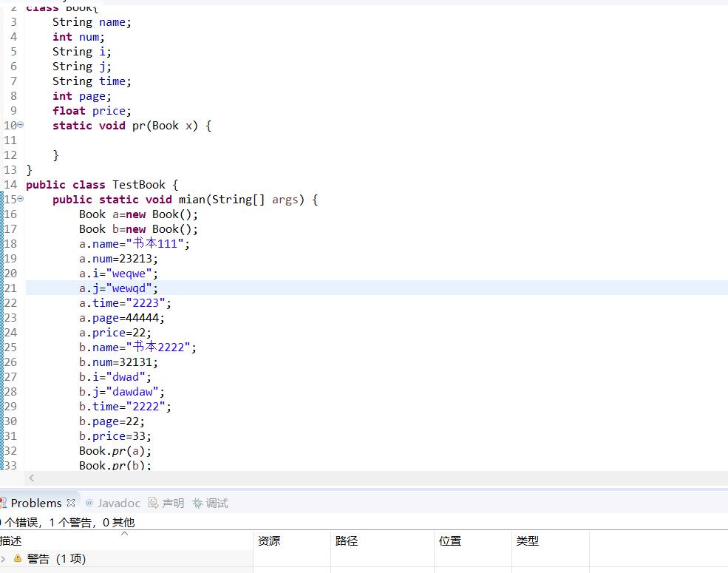Click the line number 14 in gutter
The height and width of the screenshot is (573, 728).
pyautogui.click(x=10, y=184)
